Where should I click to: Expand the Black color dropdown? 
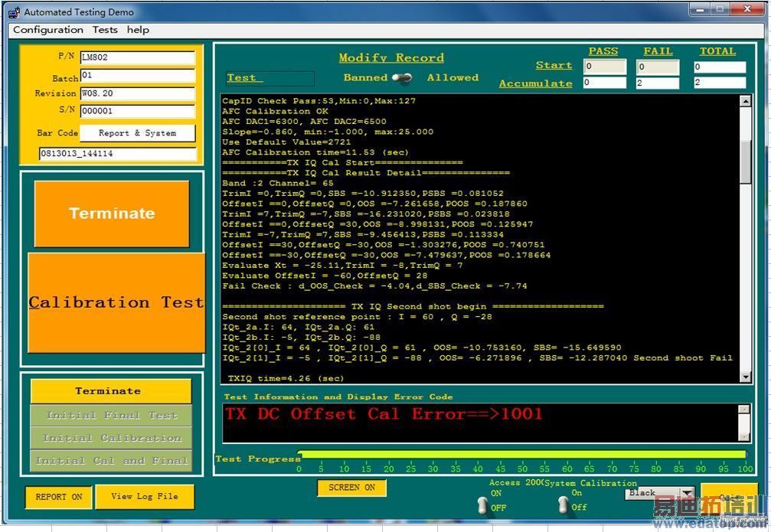tap(687, 494)
